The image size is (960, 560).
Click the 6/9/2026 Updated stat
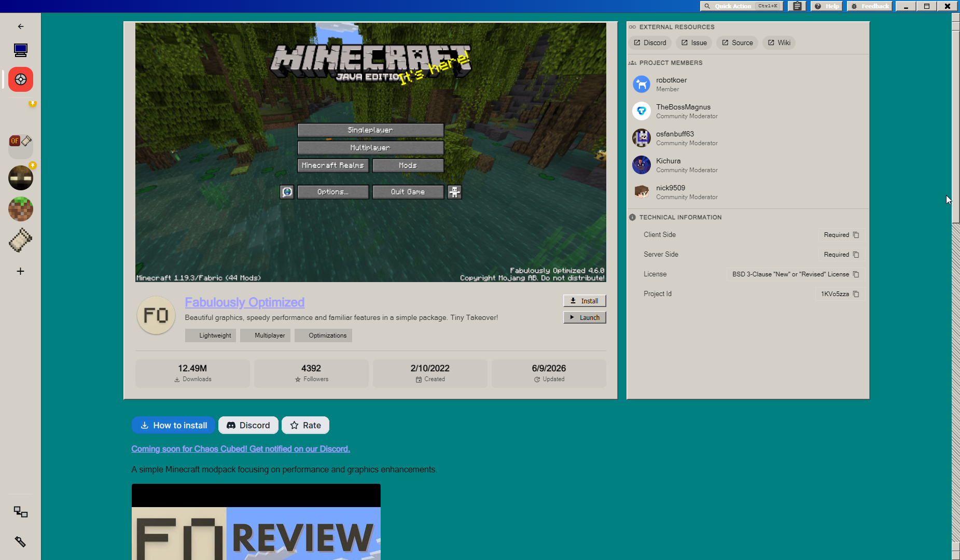(549, 373)
